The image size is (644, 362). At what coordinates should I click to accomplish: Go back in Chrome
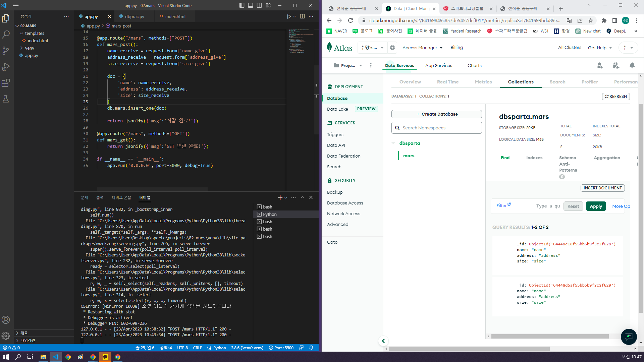pos(329,20)
